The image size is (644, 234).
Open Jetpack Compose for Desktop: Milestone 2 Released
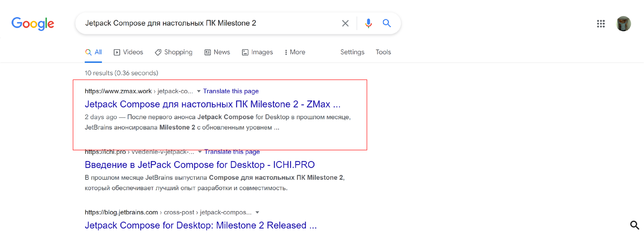click(x=201, y=225)
